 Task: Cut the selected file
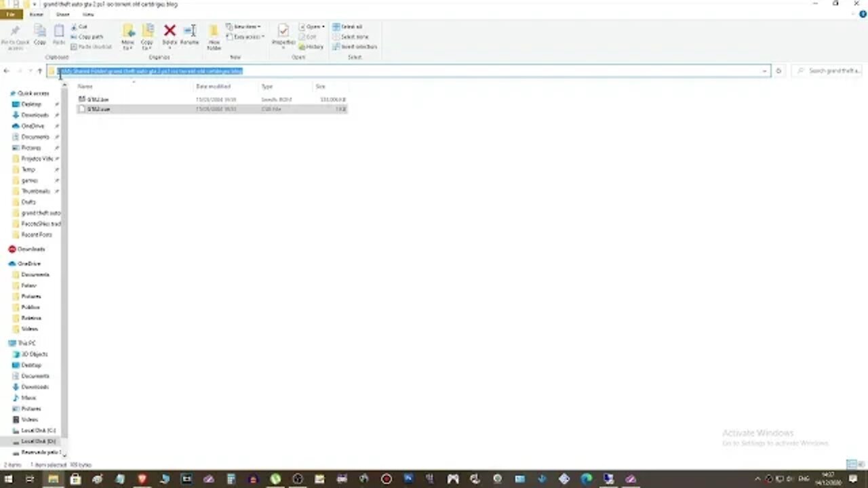(79, 26)
